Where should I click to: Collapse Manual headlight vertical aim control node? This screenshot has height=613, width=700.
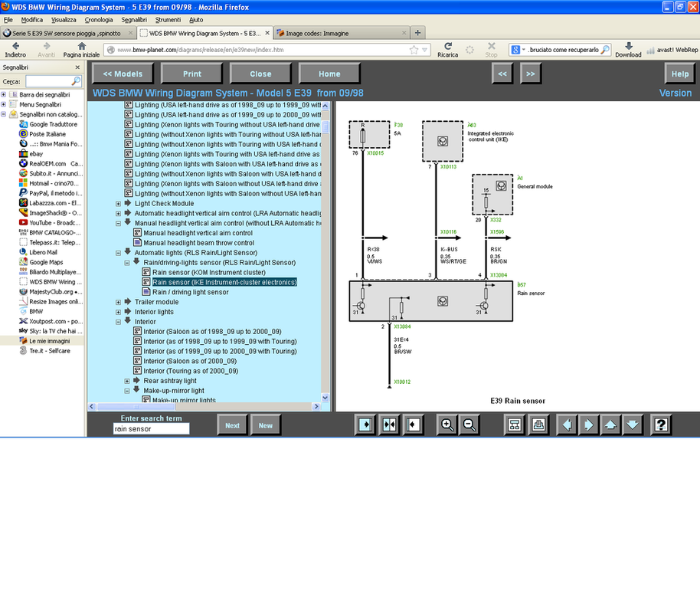tap(118, 224)
